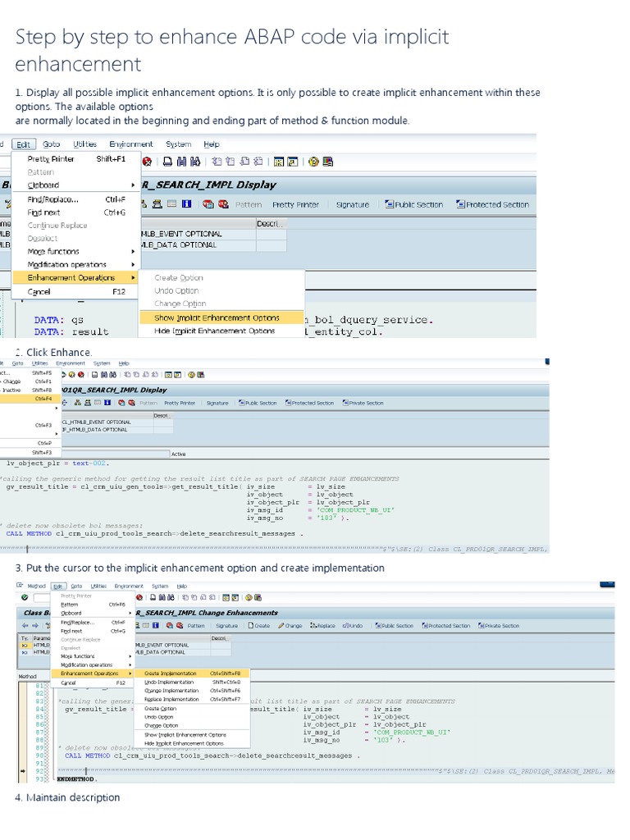
Task: Select Hide Implicit Enhancement Options in first menu
Action: pyautogui.click(x=215, y=331)
